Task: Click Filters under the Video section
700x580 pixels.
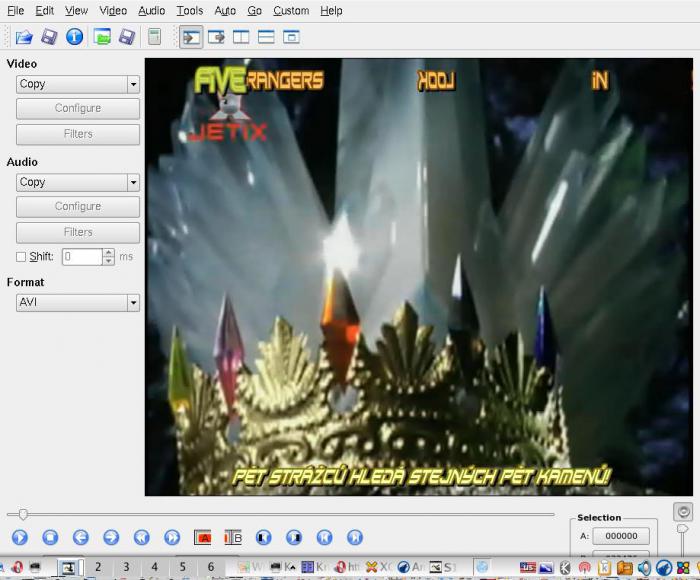Action: [78, 134]
